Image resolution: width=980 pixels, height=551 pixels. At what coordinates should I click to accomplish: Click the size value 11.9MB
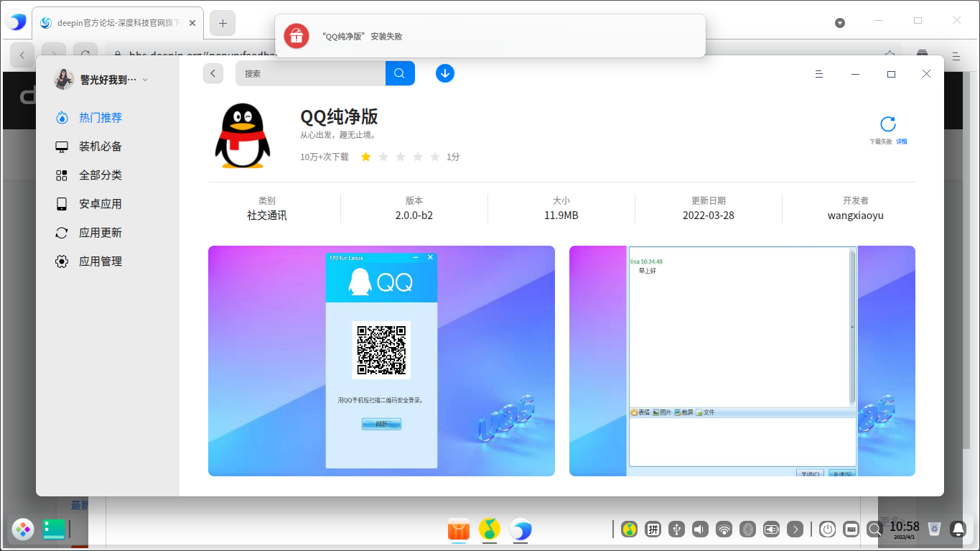[x=561, y=216]
